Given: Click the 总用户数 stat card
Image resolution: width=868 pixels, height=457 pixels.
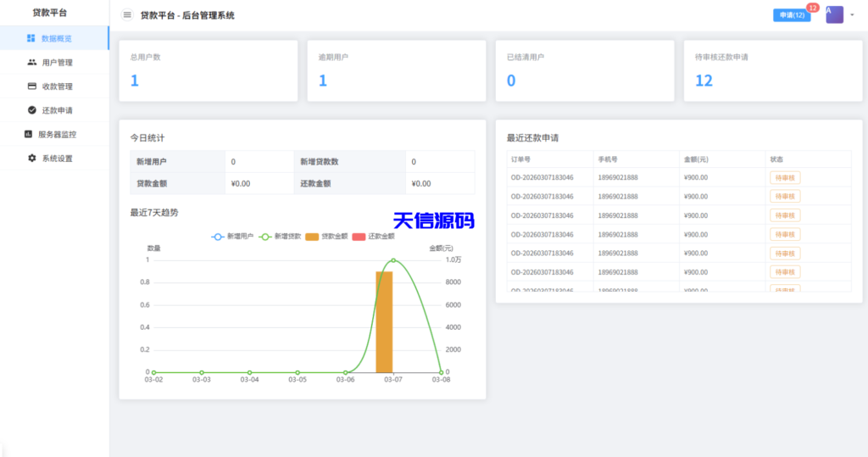Looking at the screenshot, I should [209, 70].
